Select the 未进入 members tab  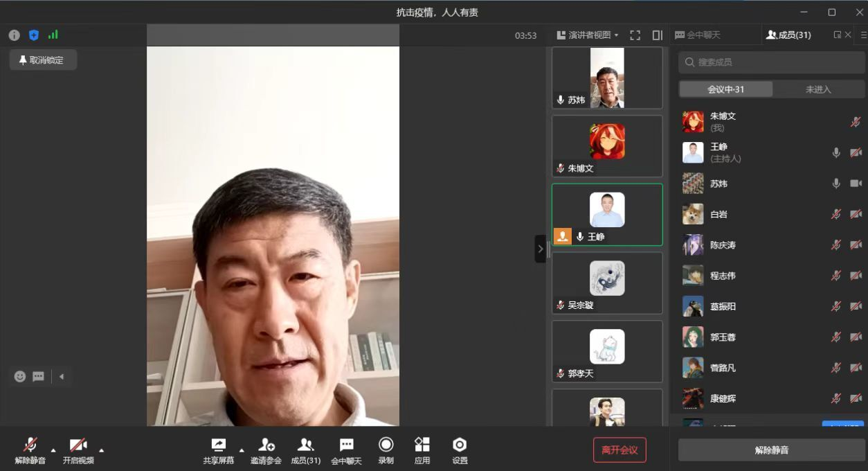pos(818,89)
